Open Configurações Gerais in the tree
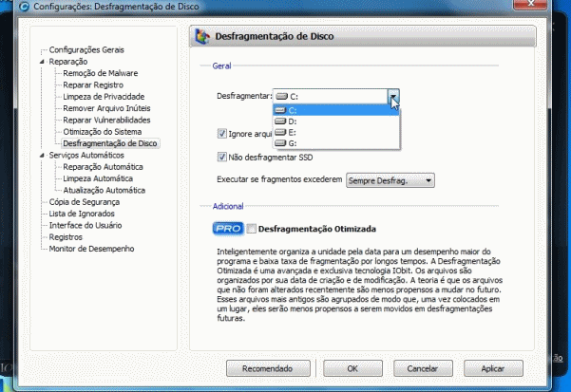 (86, 49)
